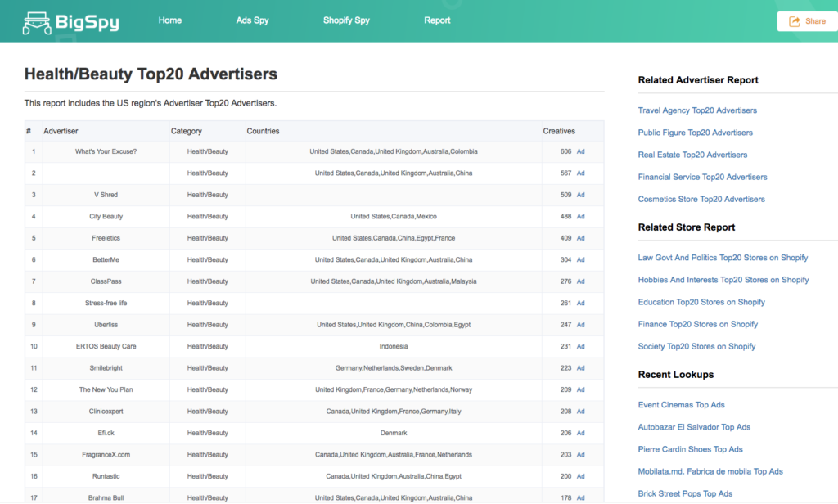Click the Brahma Bull advertiser name
Image resolution: width=838 pixels, height=504 pixels.
pos(106,498)
